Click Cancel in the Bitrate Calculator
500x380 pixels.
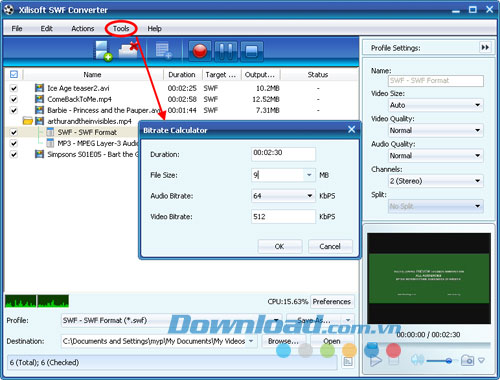[x=330, y=246]
